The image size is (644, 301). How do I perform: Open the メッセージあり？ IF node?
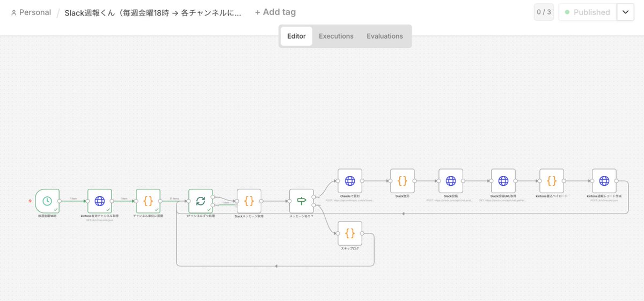tap(302, 201)
